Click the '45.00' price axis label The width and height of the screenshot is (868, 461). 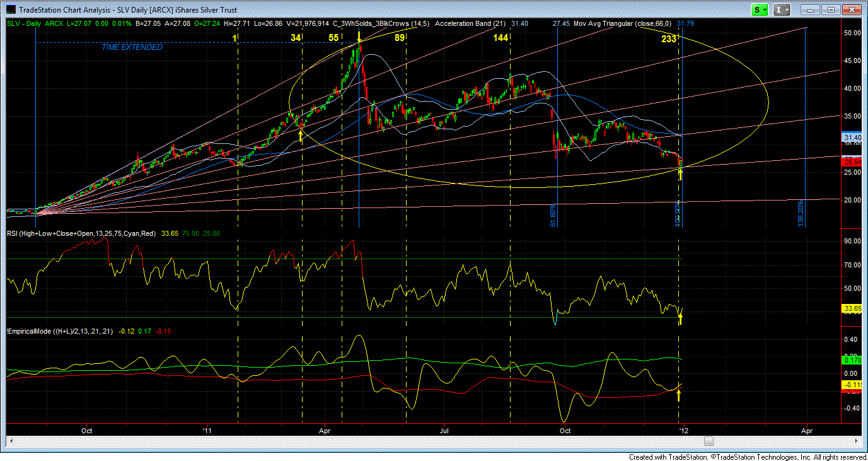point(853,61)
